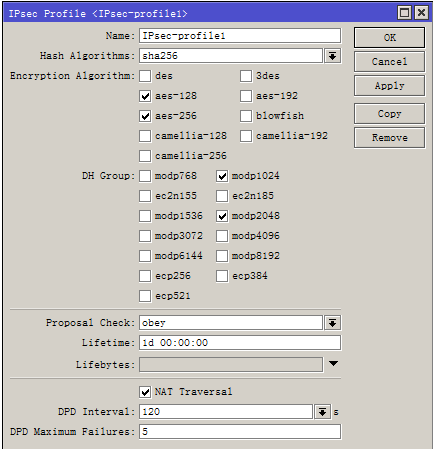Open the DPD Interval dropdown arrow
Viewport: 433px width, 449px height.
[322, 412]
